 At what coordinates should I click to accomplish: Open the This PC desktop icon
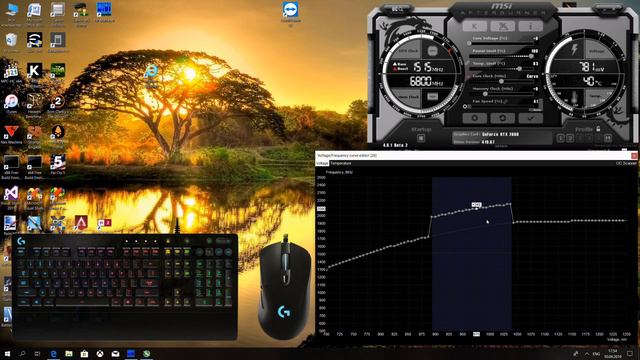pos(11,14)
